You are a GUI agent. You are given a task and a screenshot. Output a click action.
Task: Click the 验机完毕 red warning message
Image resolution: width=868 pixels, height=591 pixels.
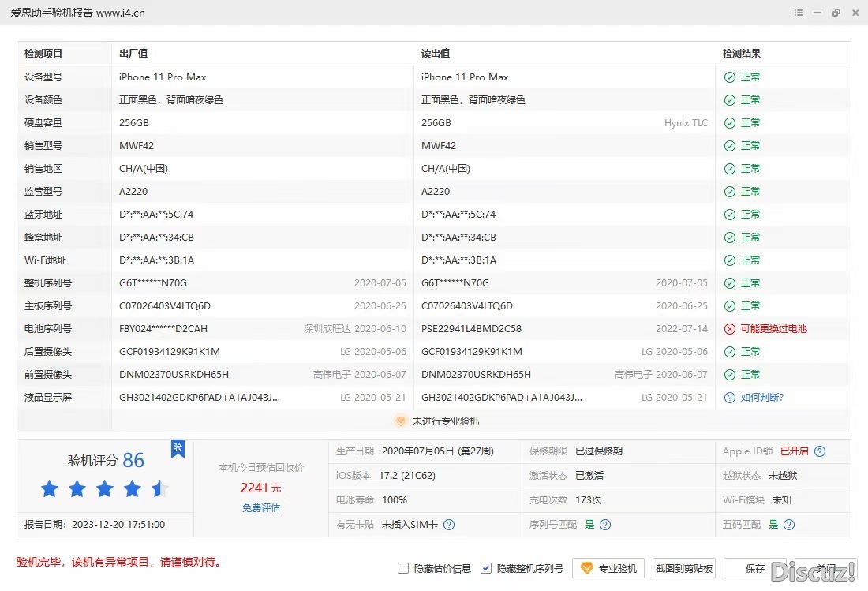120,563
